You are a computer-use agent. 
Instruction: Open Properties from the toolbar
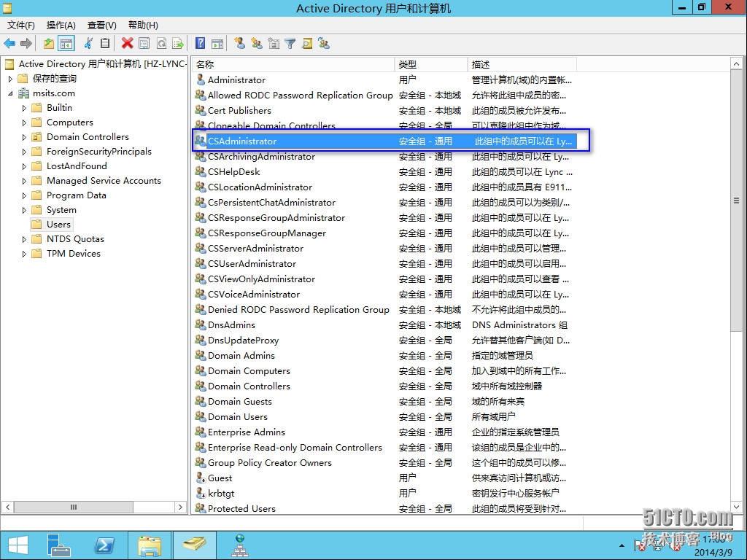144,44
